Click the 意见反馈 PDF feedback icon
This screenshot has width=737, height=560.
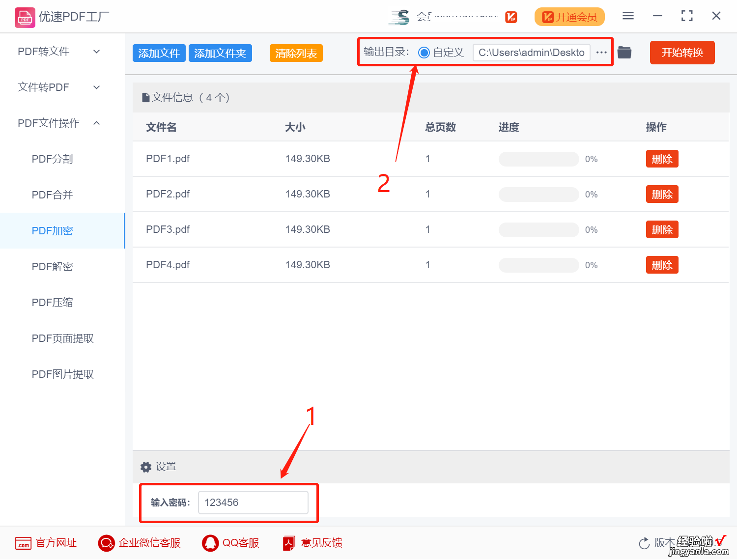coord(289,543)
